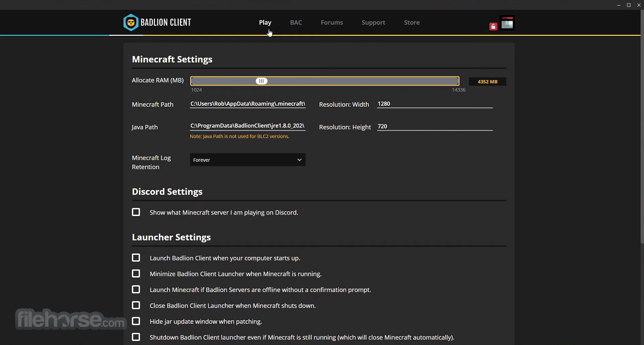Open the Store tab

[412, 23]
